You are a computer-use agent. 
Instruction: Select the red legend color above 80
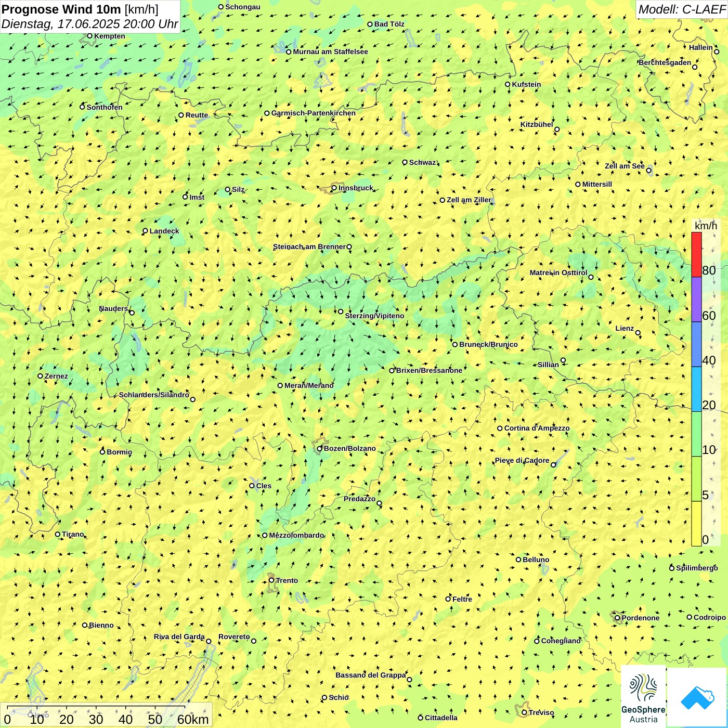click(x=696, y=254)
